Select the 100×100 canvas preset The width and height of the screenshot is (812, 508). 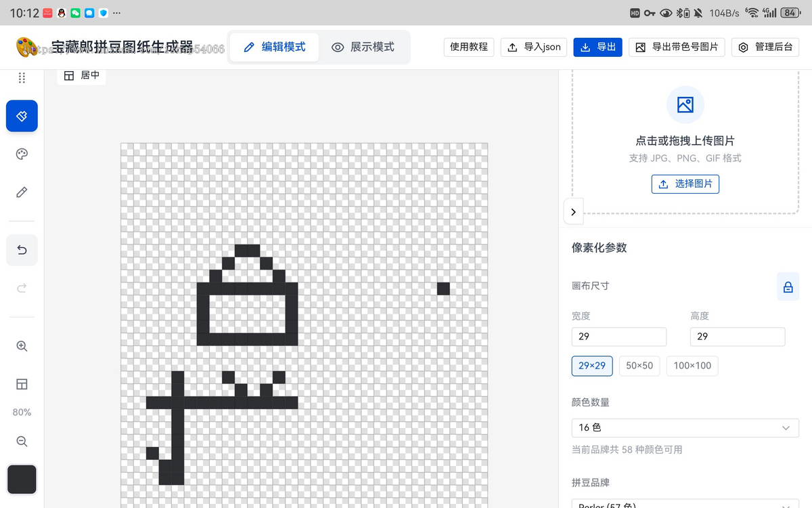(692, 366)
